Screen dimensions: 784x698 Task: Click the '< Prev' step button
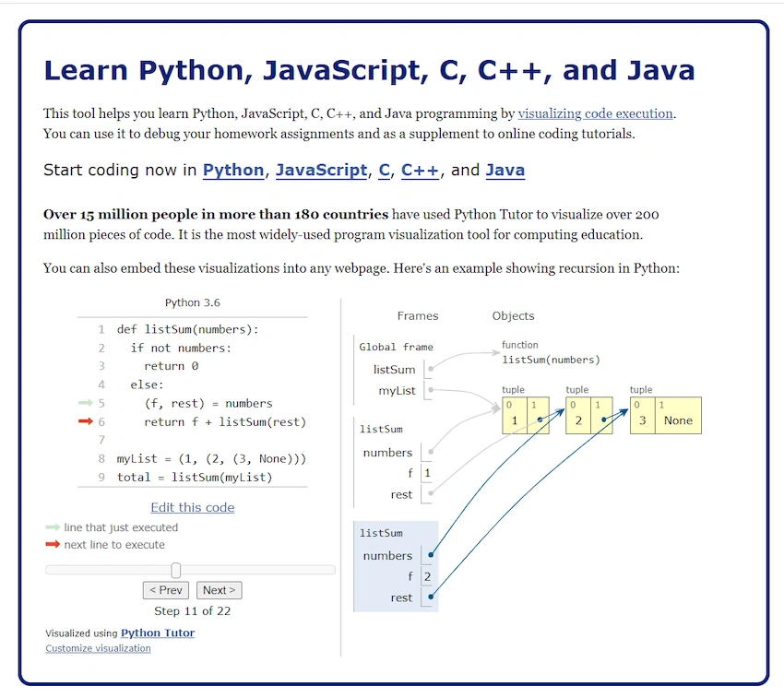(x=166, y=590)
